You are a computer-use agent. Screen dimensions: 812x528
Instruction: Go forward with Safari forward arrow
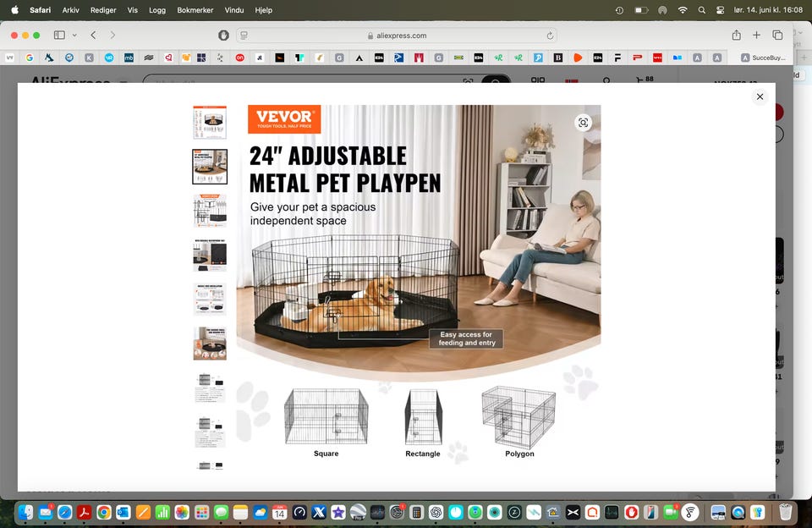coord(112,36)
